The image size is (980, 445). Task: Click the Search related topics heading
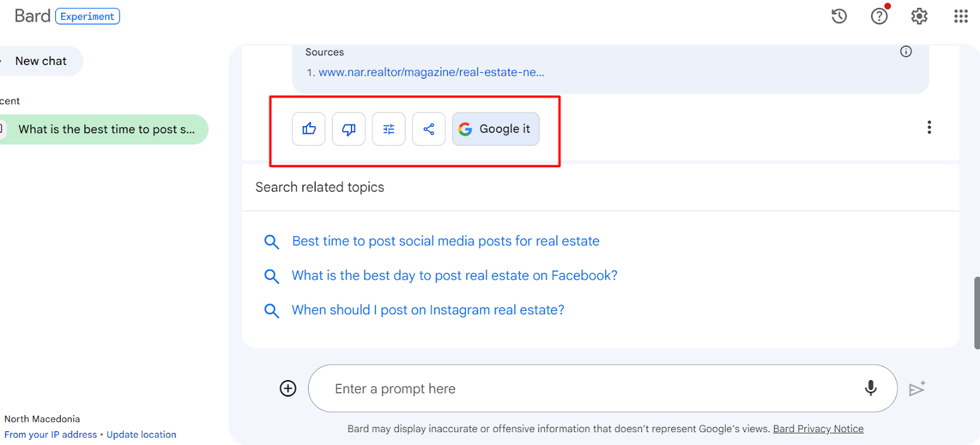[320, 187]
